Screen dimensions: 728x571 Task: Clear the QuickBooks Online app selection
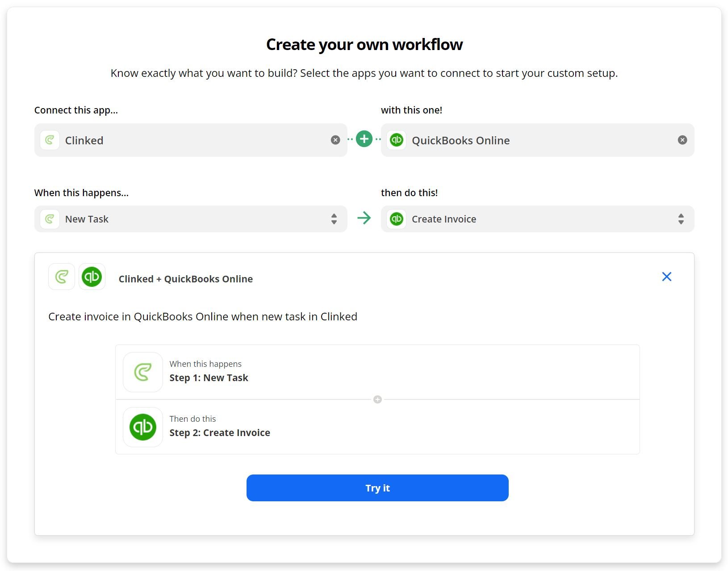click(x=682, y=140)
